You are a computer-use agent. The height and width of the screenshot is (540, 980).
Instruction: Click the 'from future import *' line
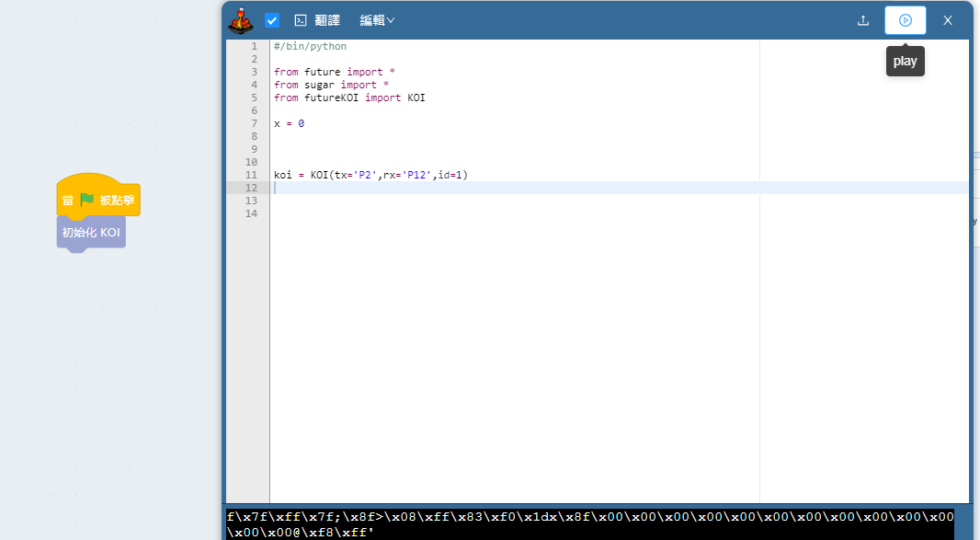coord(335,72)
